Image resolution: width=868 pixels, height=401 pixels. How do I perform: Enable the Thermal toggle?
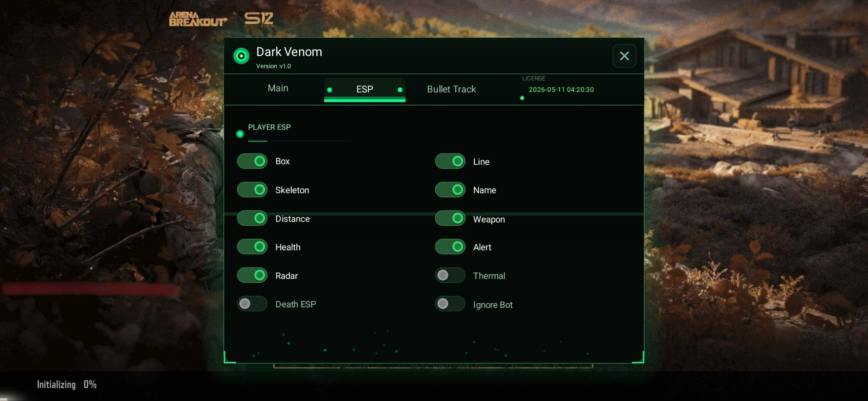(x=450, y=275)
